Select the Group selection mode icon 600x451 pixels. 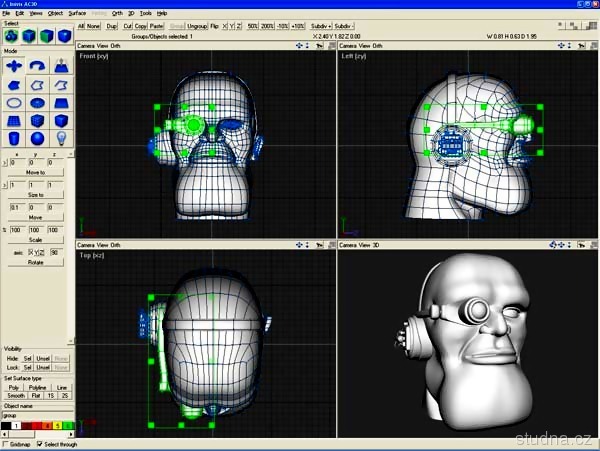click(12, 37)
